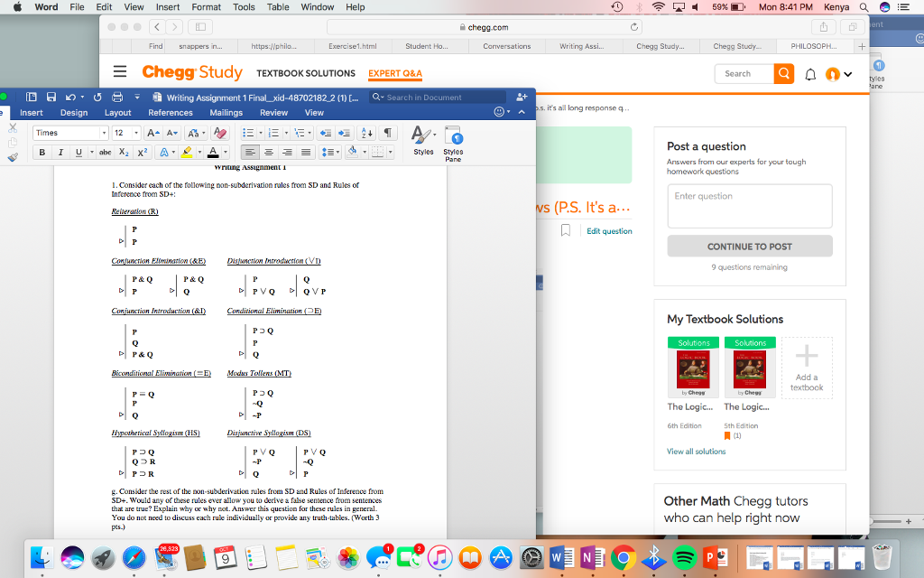This screenshot has height=578, width=924.
Task: Clear all formatting with the eraser icon
Action: point(220,133)
